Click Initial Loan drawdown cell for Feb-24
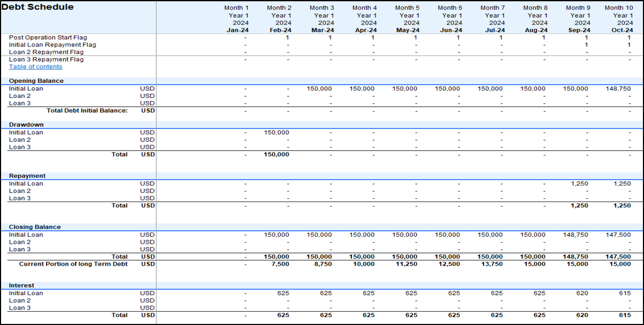This screenshot has width=644, height=325. click(x=277, y=133)
